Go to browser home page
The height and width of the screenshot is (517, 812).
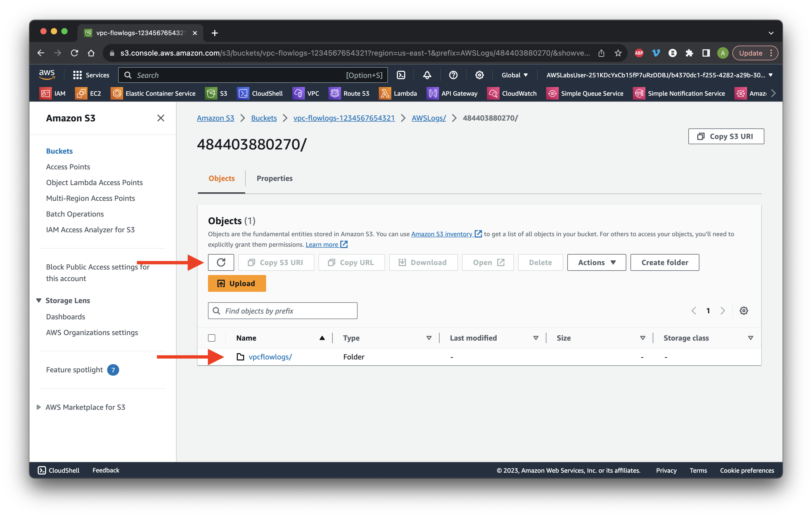[x=91, y=53]
